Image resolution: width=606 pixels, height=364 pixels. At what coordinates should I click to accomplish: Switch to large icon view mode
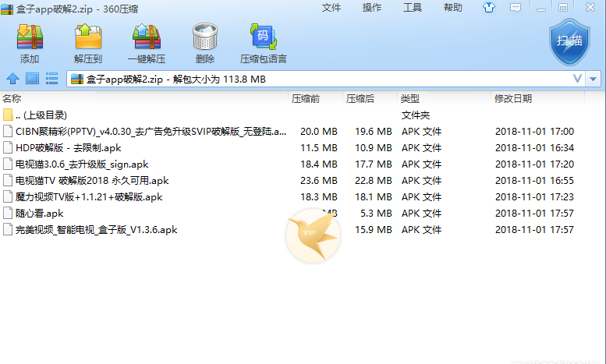click(32, 79)
